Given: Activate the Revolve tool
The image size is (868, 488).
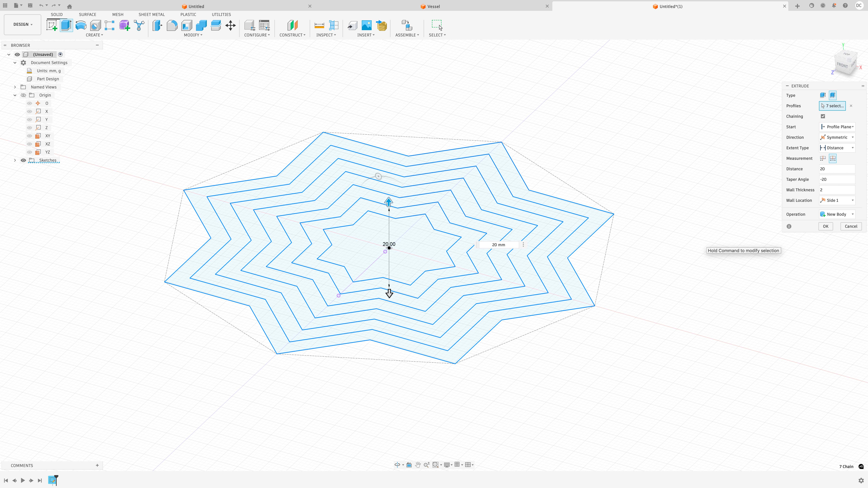Looking at the screenshot, I should click(81, 25).
